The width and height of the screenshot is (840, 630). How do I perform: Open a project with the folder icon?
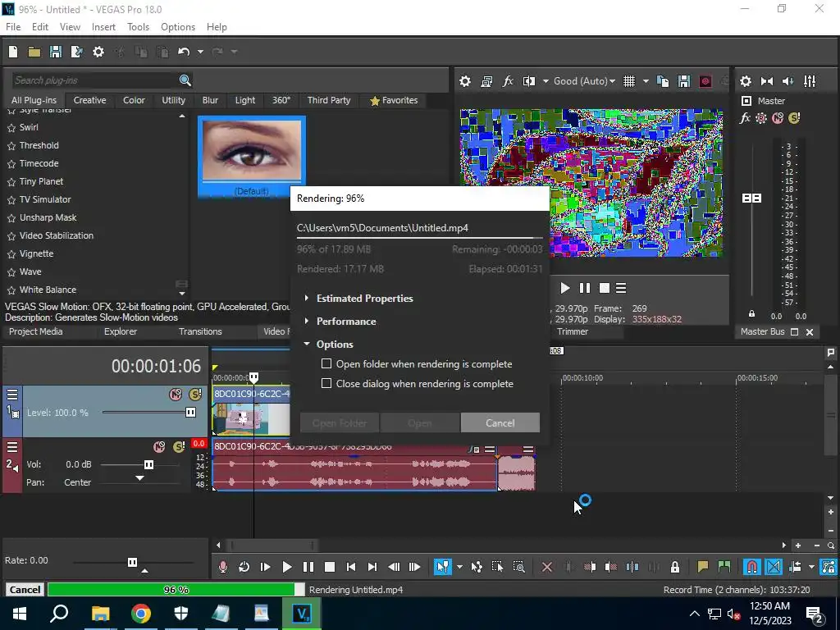click(34, 52)
